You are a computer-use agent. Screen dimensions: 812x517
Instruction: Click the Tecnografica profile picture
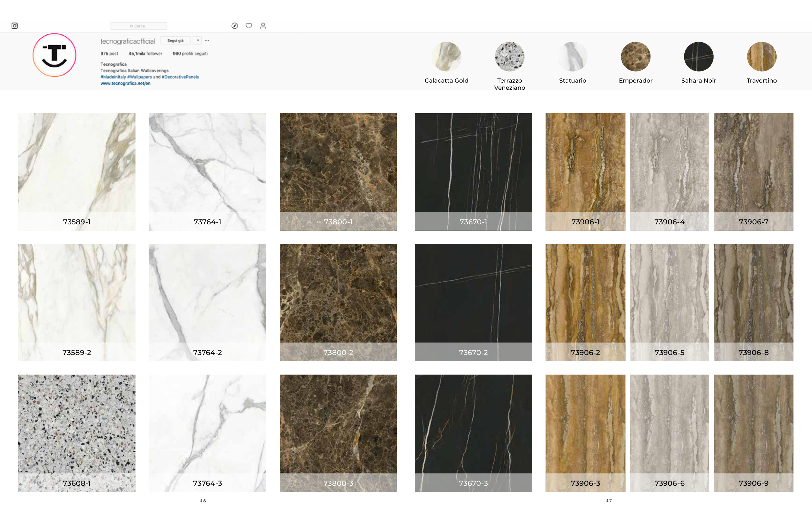[54, 55]
